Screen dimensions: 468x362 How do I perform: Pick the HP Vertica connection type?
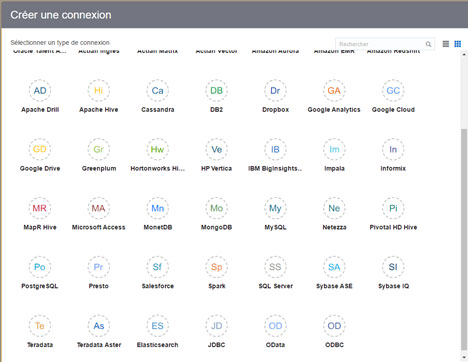[217, 149]
